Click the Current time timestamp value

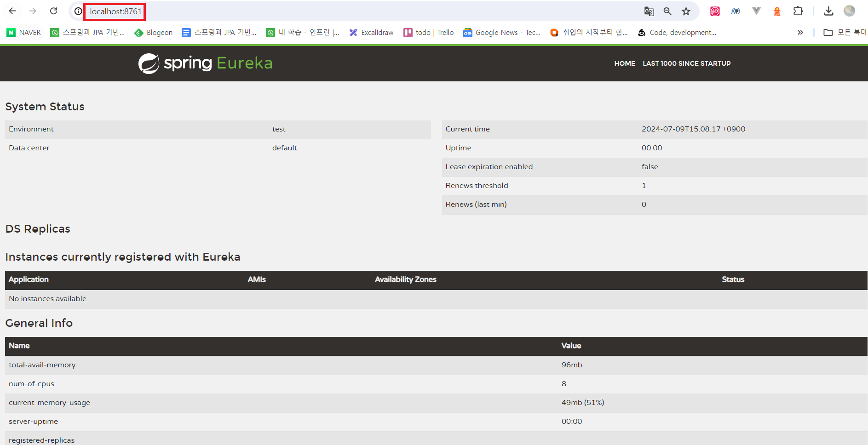point(694,129)
